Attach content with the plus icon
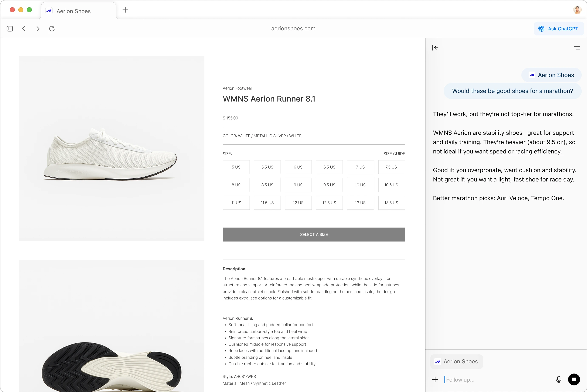Screen dimensions: 587x392 pos(435,379)
